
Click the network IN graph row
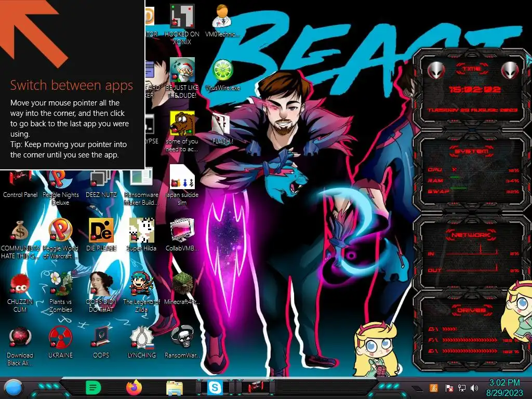click(473, 251)
